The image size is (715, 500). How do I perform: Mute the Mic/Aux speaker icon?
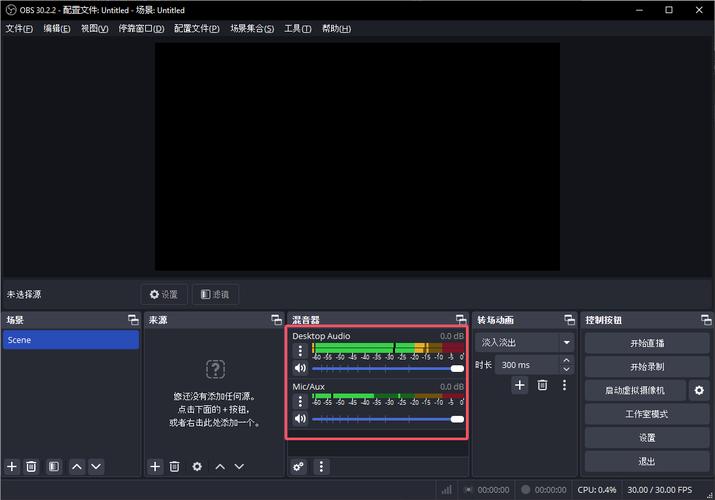pos(300,418)
